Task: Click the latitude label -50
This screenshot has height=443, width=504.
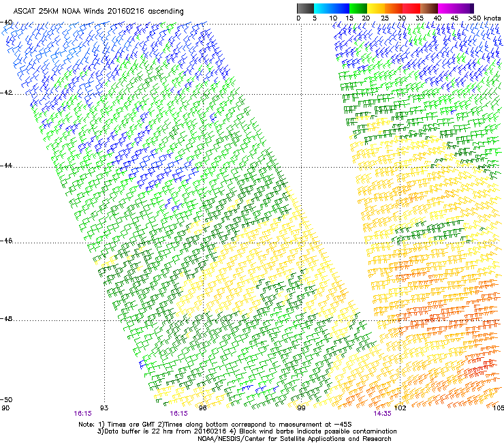Action: point(6,399)
